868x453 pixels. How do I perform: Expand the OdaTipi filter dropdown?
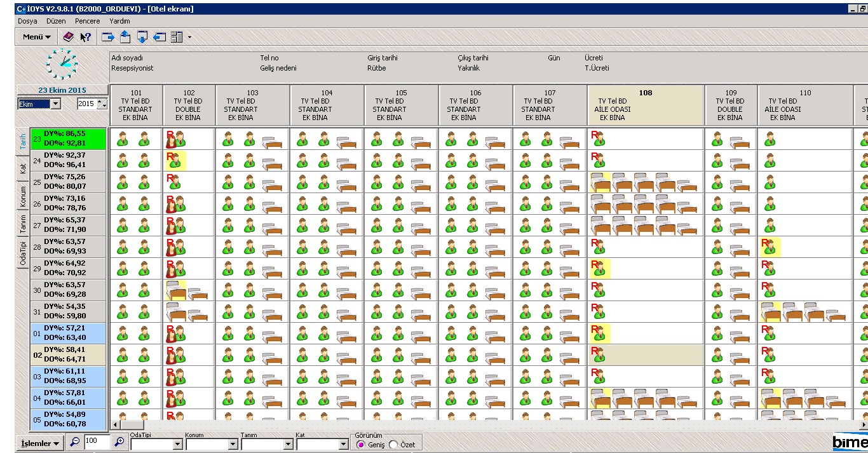(177, 445)
